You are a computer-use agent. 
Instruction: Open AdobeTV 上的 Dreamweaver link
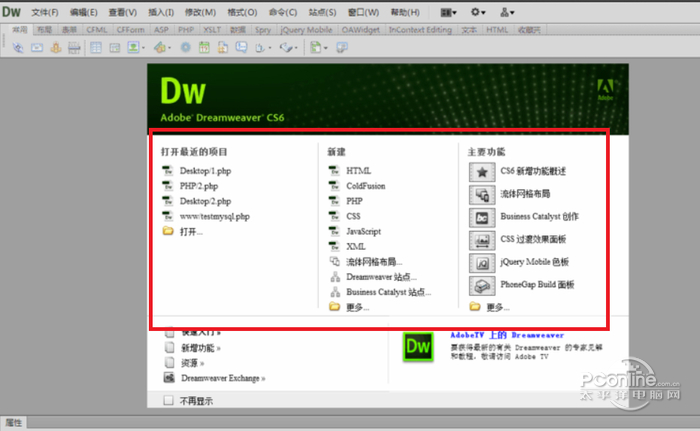coord(507,335)
